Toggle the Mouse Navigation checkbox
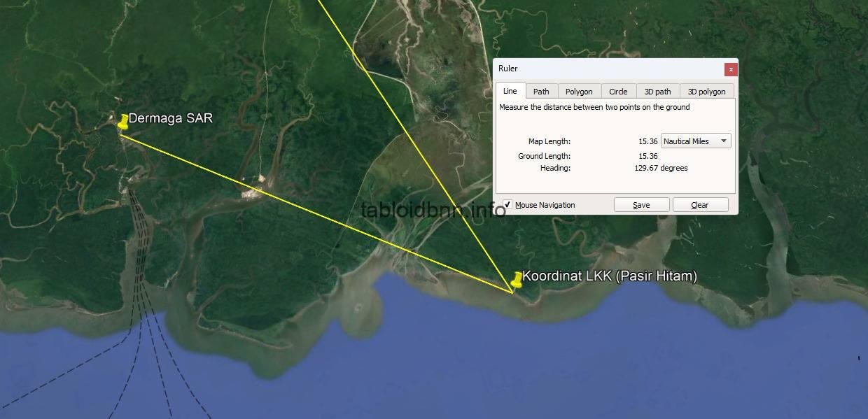The image size is (868, 419). point(507,205)
